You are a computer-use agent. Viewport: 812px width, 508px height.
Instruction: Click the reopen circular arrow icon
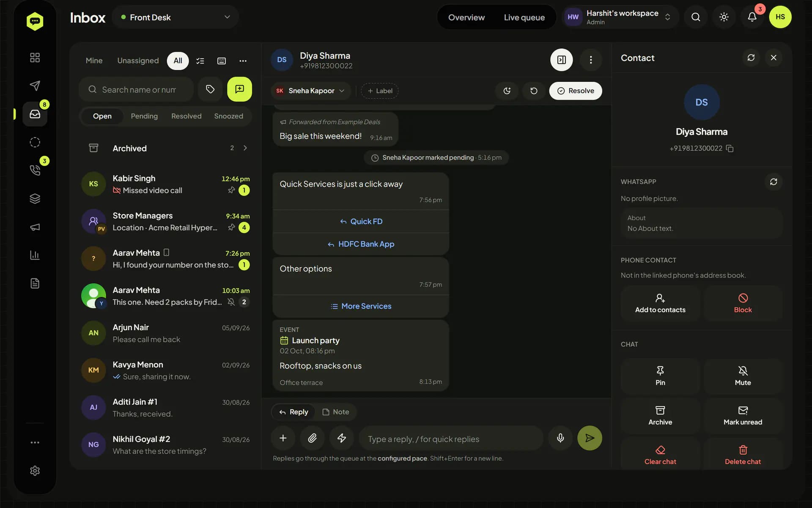534,91
